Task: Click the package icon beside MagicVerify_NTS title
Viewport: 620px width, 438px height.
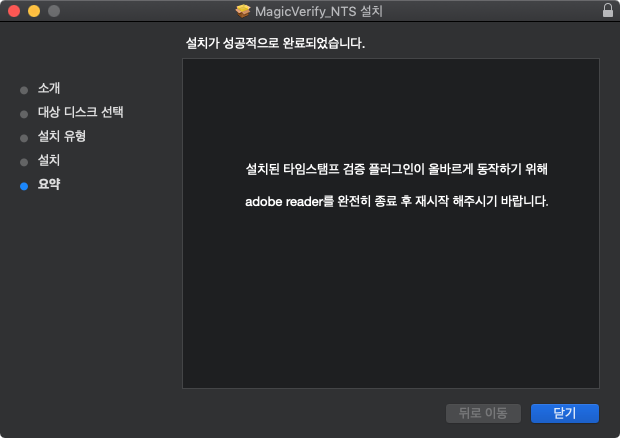Action: [x=243, y=11]
